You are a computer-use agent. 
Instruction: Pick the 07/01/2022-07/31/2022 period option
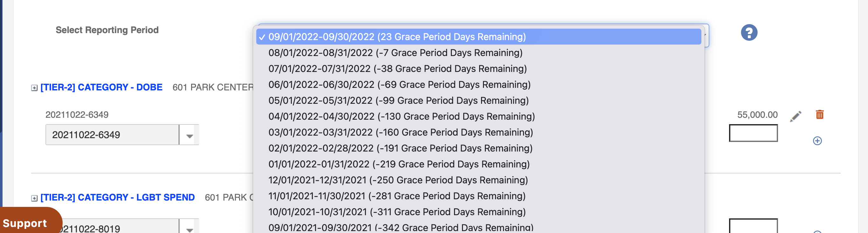(479, 68)
